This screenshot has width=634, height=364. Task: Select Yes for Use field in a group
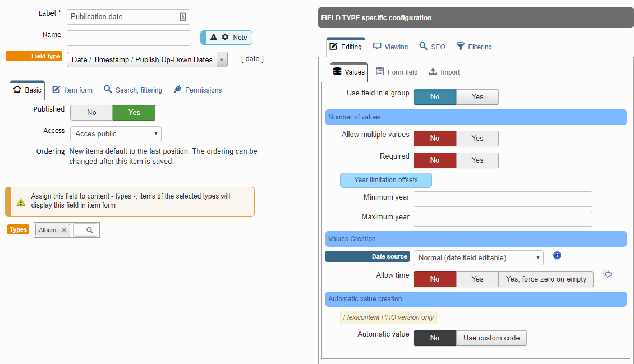tap(477, 97)
